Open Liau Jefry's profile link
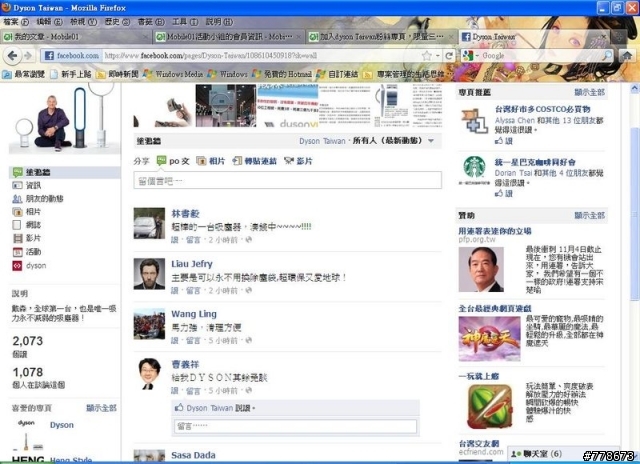The height and width of the screenshot is (464, 640). click(192, 264)
